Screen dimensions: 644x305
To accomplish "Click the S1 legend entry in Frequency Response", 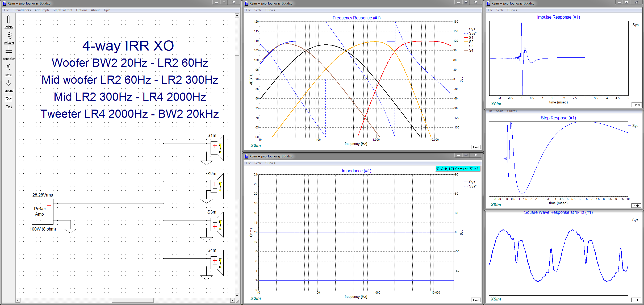I will point(469,37).
